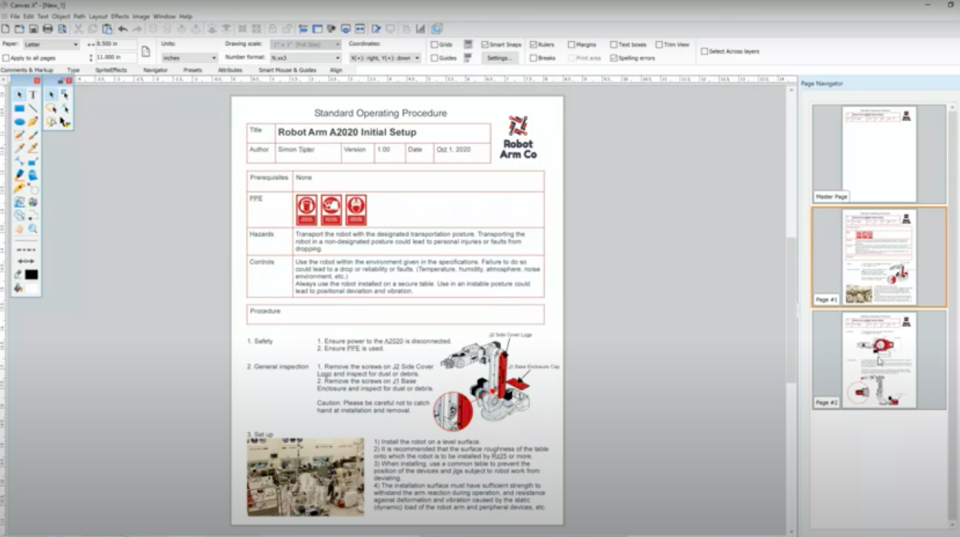Select the Line tool in toolbox
The height and width of the screenshot is (537, 960).
(33, 108)
